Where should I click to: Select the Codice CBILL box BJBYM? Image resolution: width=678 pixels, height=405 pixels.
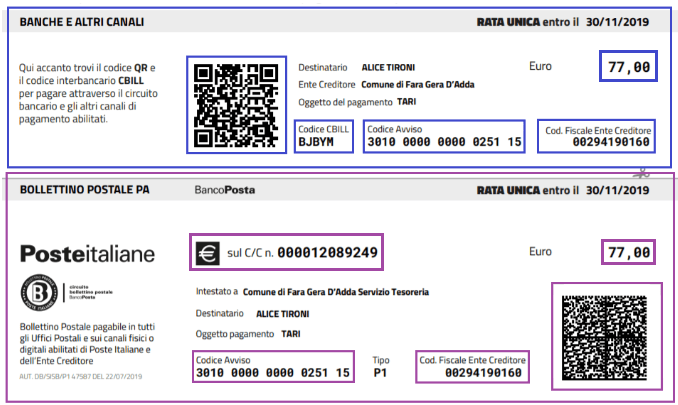click(x=324, y=137)
